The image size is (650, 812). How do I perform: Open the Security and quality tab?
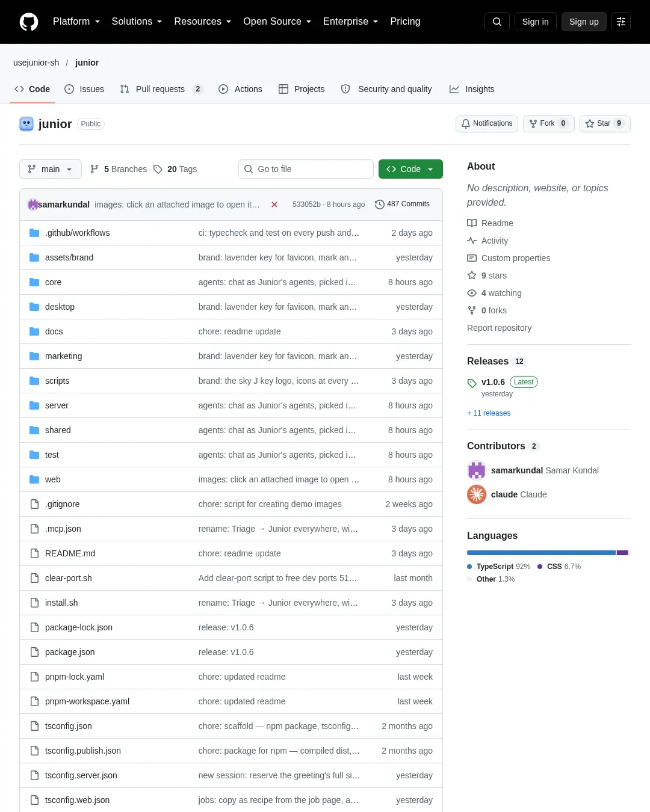click(x=386, y=89)
